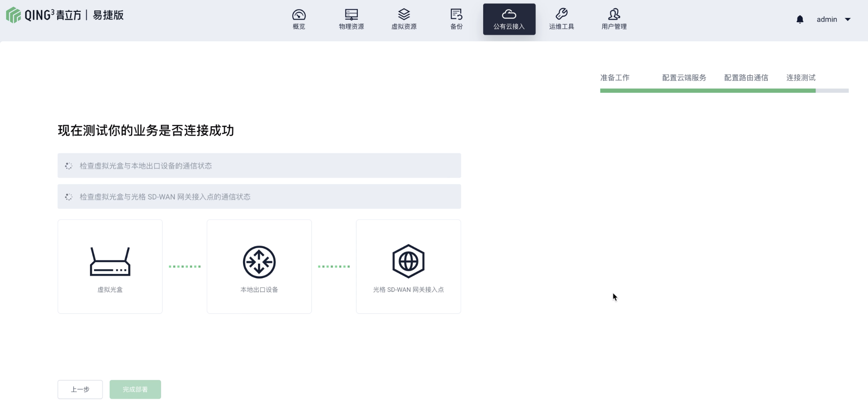Click the admin username label
The image size is (868, 408).
pyautogui.click(x=826, y=19)
